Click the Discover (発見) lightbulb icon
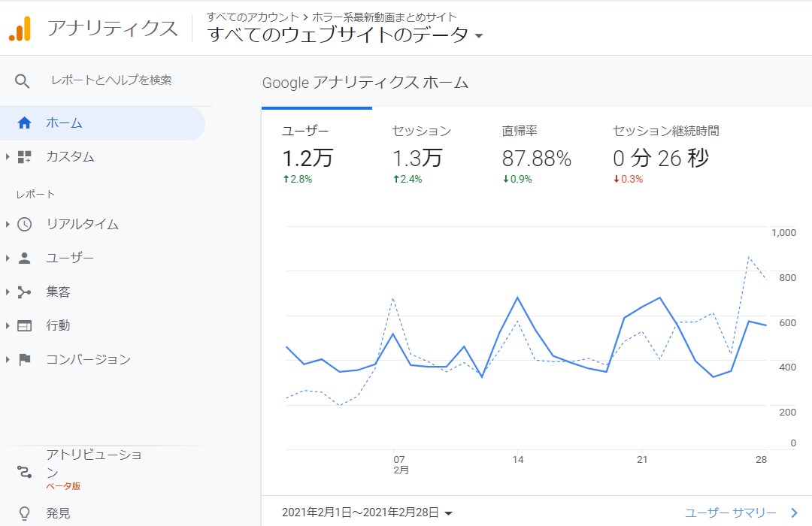The height and width of the screenshot is (526, 812). pyautogui.click(x=24, y=513)
